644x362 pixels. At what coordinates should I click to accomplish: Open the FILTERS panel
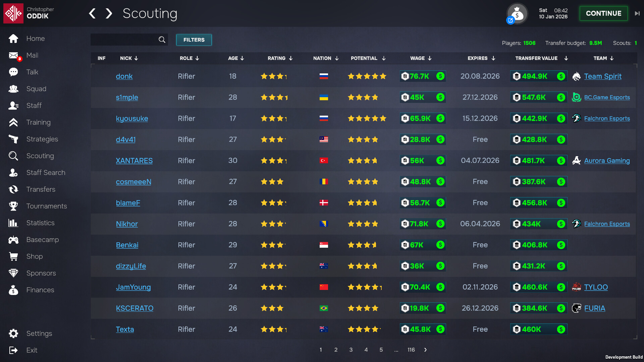194,40
